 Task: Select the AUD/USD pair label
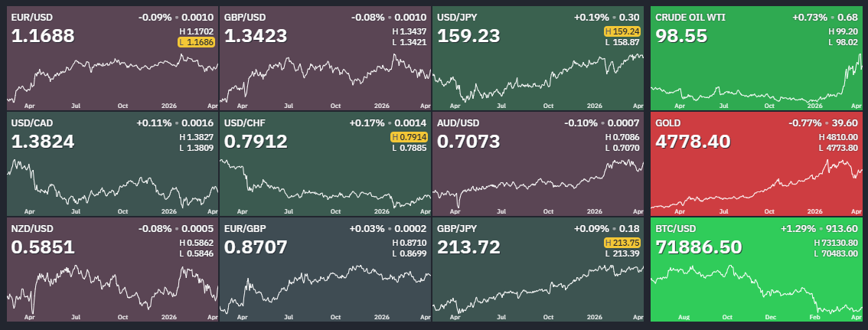[x=458, y=123]
